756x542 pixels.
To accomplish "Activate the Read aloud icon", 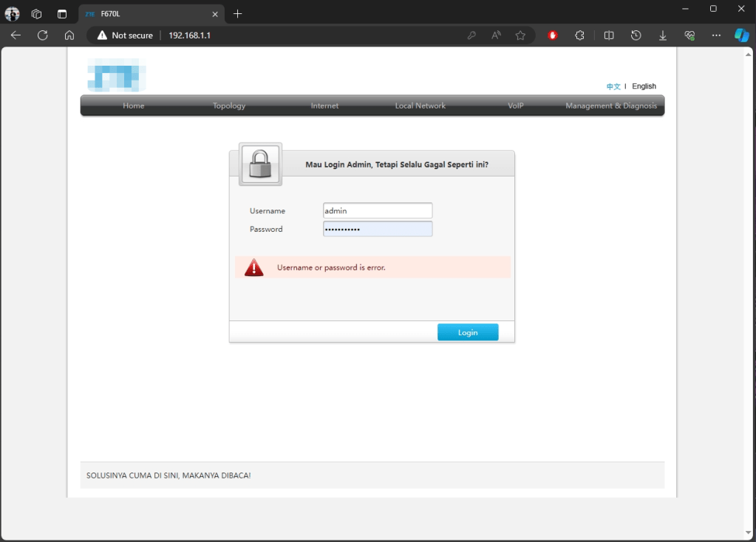I will 496,35.
